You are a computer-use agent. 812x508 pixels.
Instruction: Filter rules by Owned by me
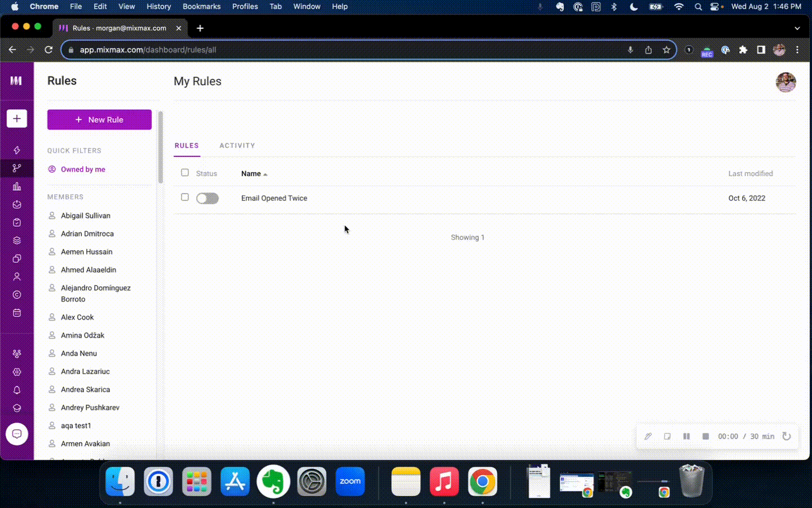pos(82,169)
